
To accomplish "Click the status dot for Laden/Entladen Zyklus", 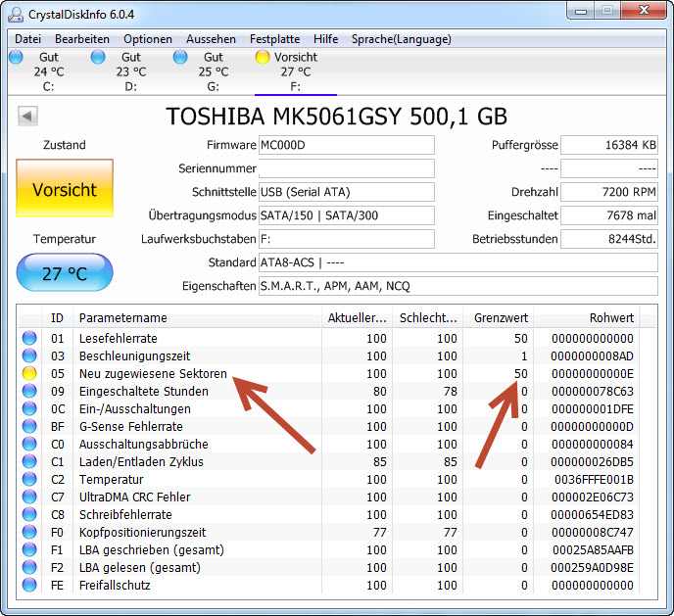I will click(29, 461).
